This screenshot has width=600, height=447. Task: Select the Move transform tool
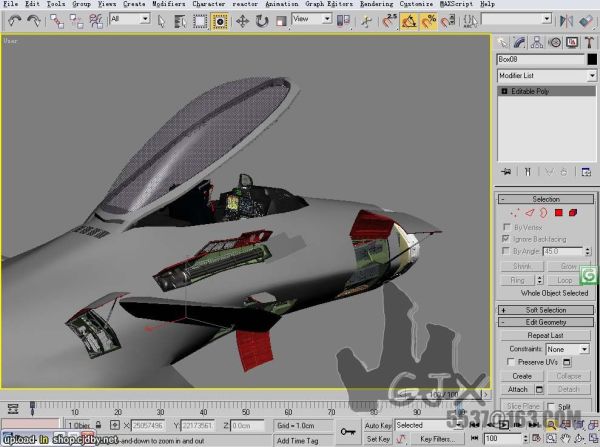[242, 20]
